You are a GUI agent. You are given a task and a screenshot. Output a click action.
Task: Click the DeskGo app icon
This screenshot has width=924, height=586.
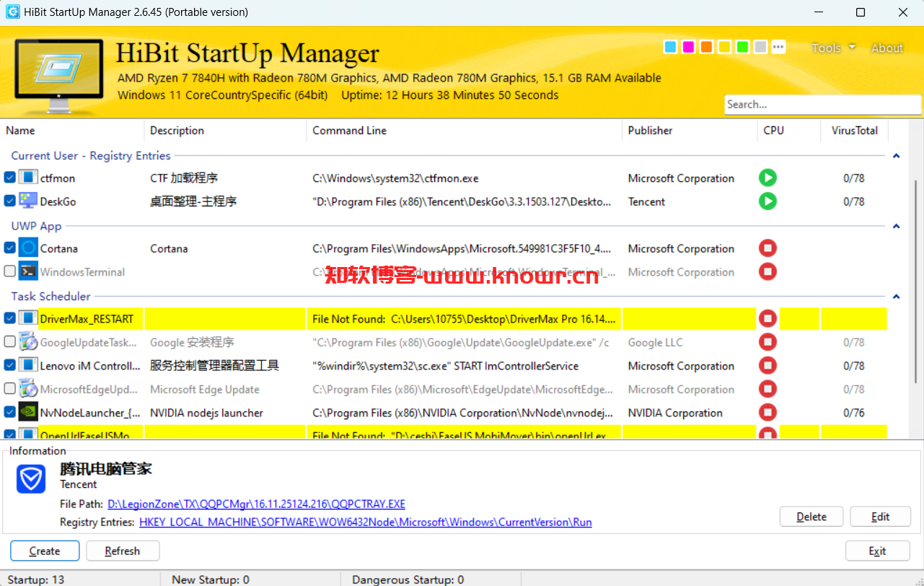pyautogui.click(x=28, y=201)
